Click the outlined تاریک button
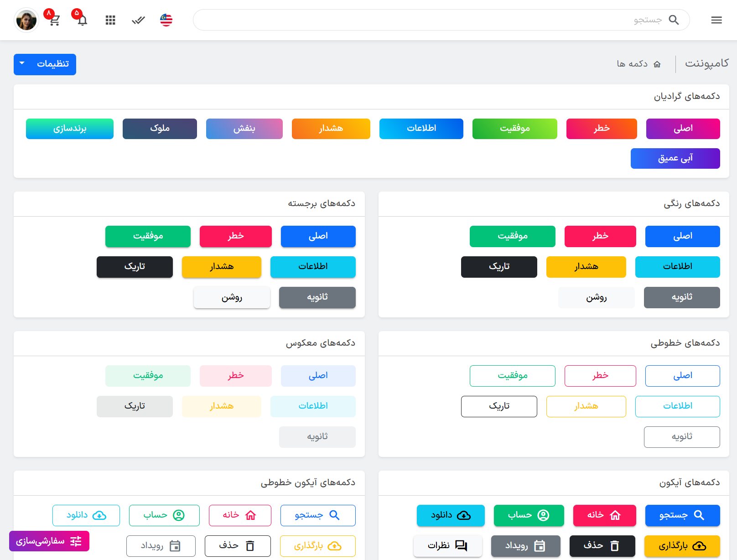Viewport: 737px width, 560px height. (x=499, y=406)
